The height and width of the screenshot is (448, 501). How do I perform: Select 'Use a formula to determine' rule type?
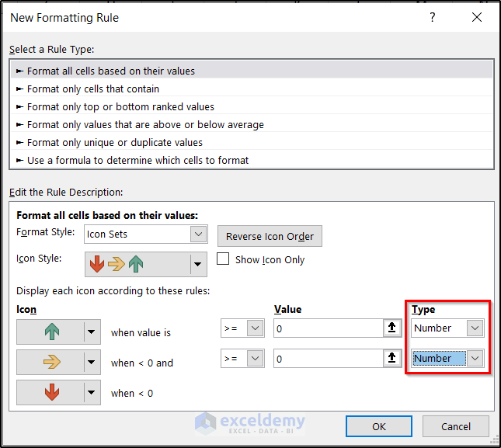137,160
